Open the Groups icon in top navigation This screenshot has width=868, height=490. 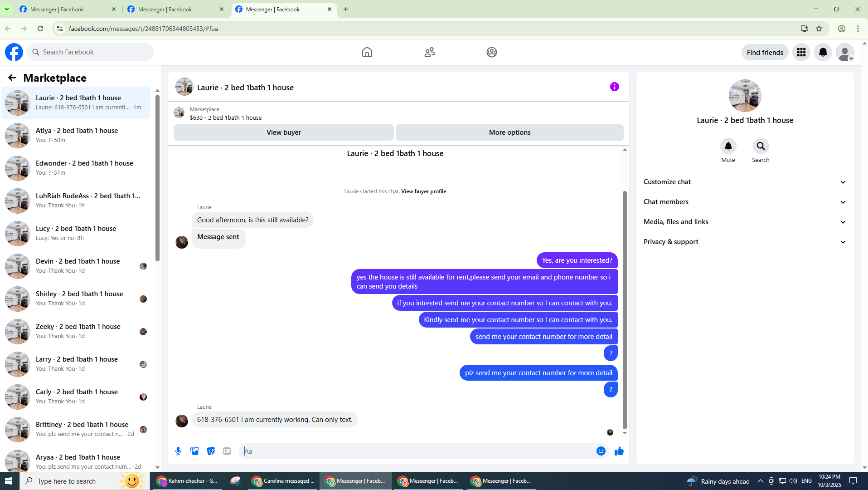pyautogui.click(x=492, y=52)
